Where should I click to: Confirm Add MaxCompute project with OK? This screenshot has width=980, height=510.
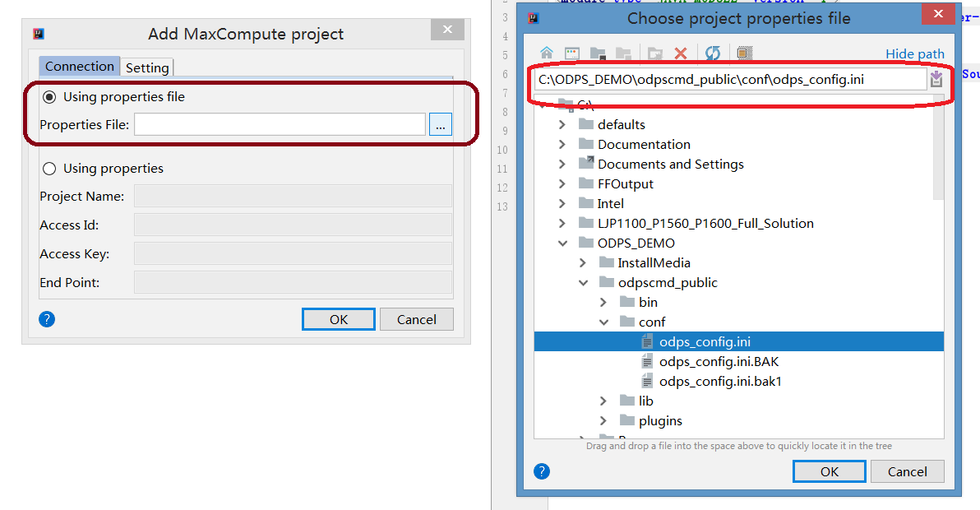click(339, 319)
